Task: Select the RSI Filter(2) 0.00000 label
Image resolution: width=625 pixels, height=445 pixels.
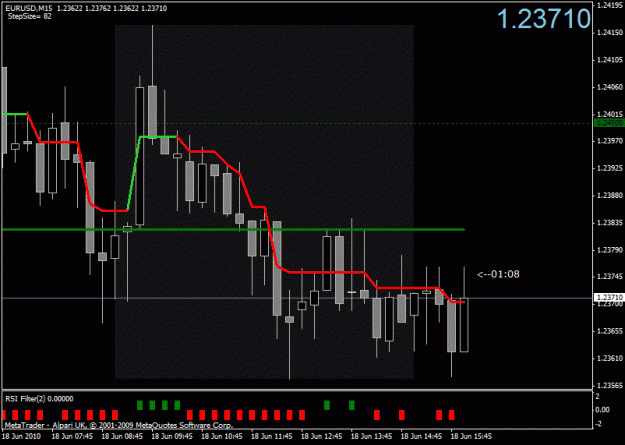Action: (39, 399)
